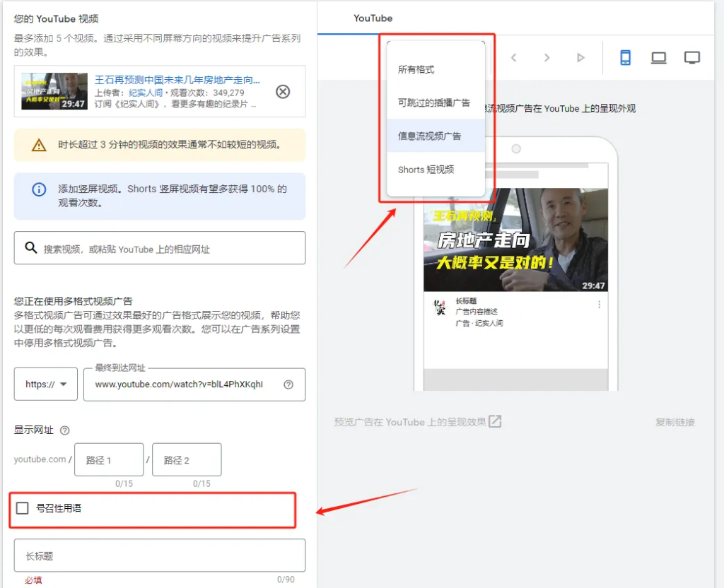This screenshot has height=588, width=724.
Task: Open the uploader link 纪实人间
Action: point(146,93)
